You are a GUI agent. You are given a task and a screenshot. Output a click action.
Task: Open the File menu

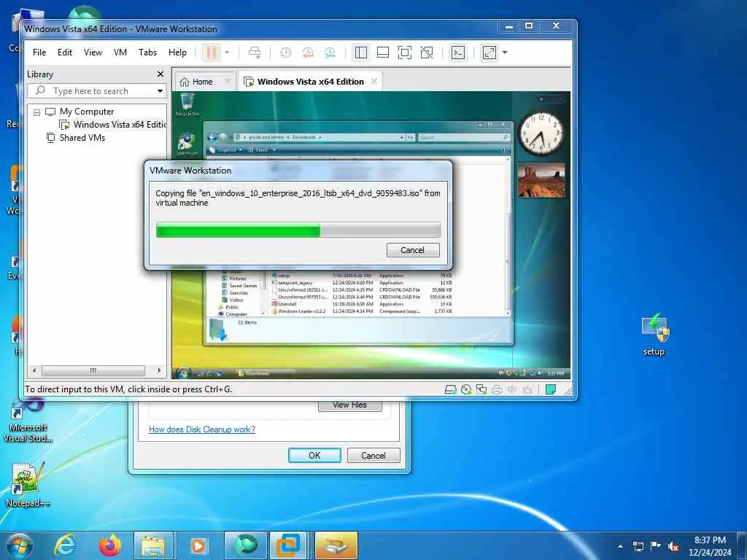(x=39, y=52)
